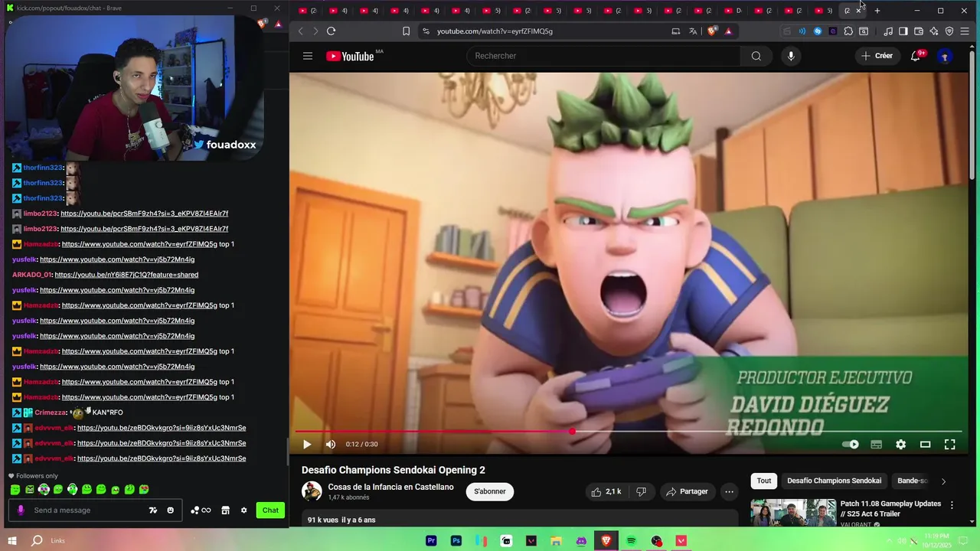Dislike the video with thumbs-down
This screenshot has width=980, height=551.
click(x=642, y=491)
